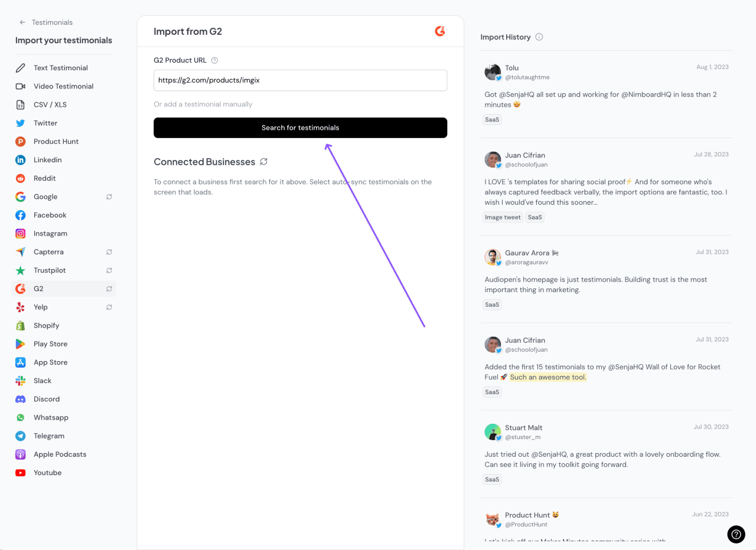Focus the G2 Product URL input field
This screenshot has height=550, width=756.
click(x=300, y=80)
